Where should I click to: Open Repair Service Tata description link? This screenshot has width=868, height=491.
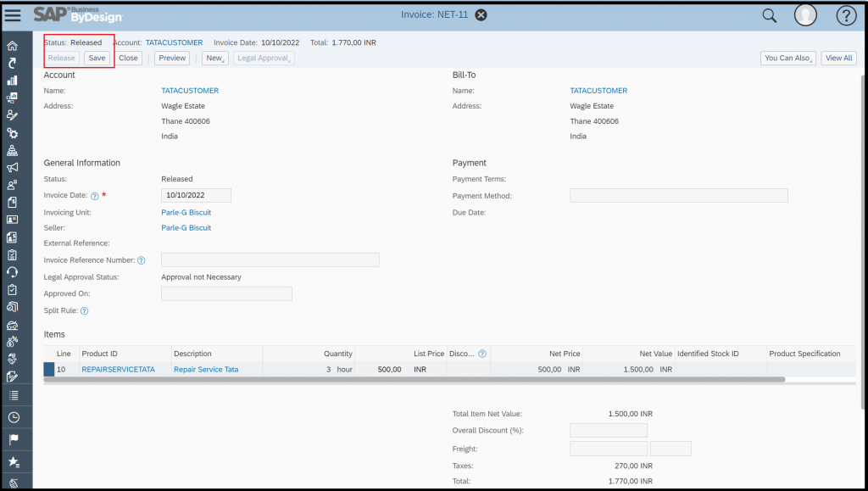(x=206, y=370)
